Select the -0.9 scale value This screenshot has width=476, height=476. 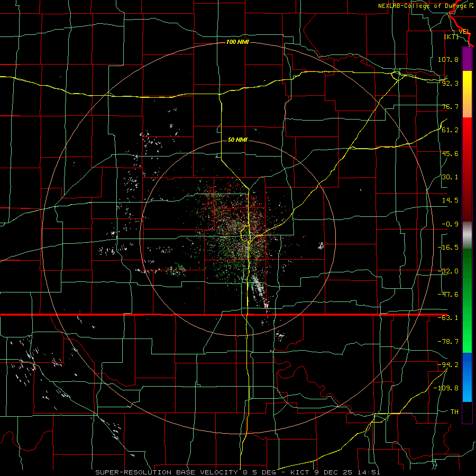click(x=450, y=224)
